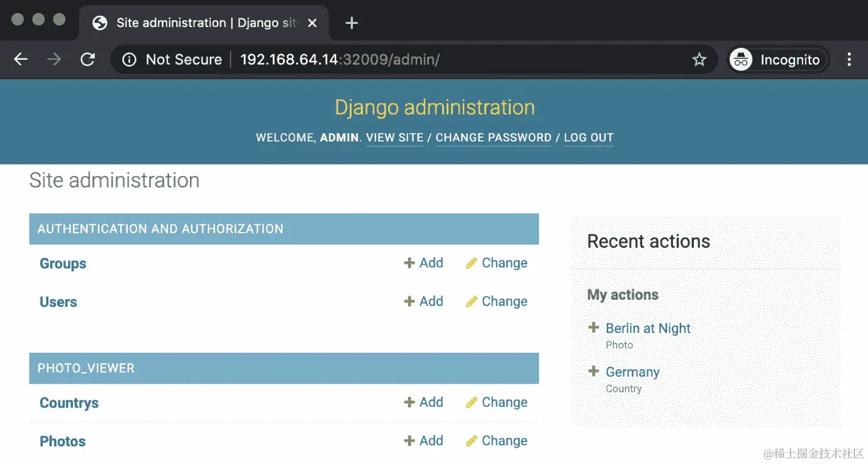Reload the page with the refresh icon
Viewport: 868px width, 464px height.
tap(87, 60)
